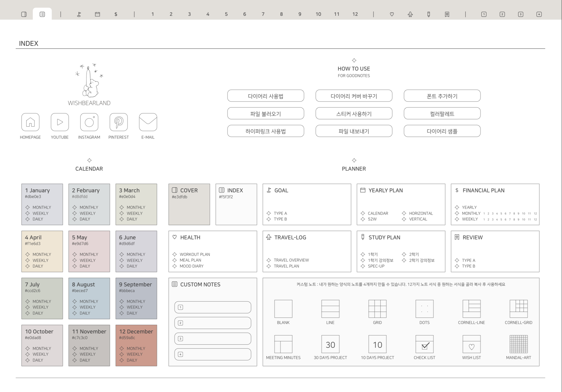The height and width of the screenshot is (392, 562).
Task: Click the Pinterest logo icon
Action: click(x=118, y=122)
